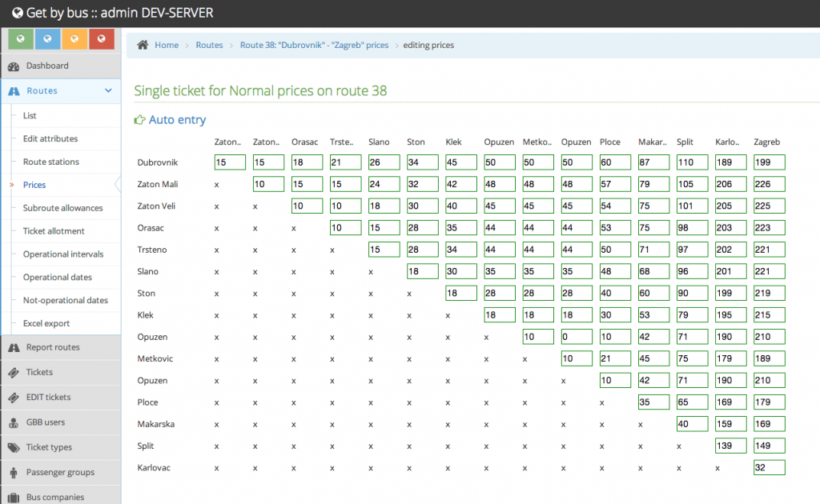This screenshot has width=820, height=504.
Task: Select the Prices submenu item
Action: [x=34, y=184]
